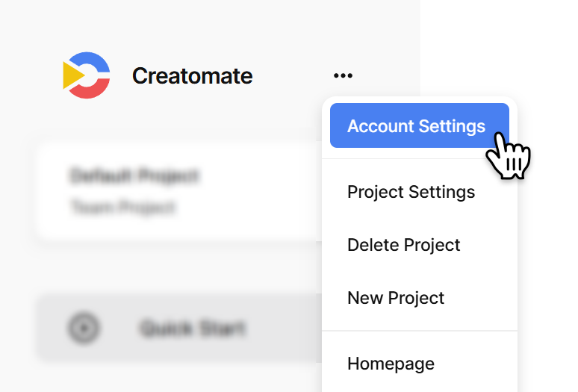
Task: Click the Quick Start sidebar item
Action: point(178,327)
